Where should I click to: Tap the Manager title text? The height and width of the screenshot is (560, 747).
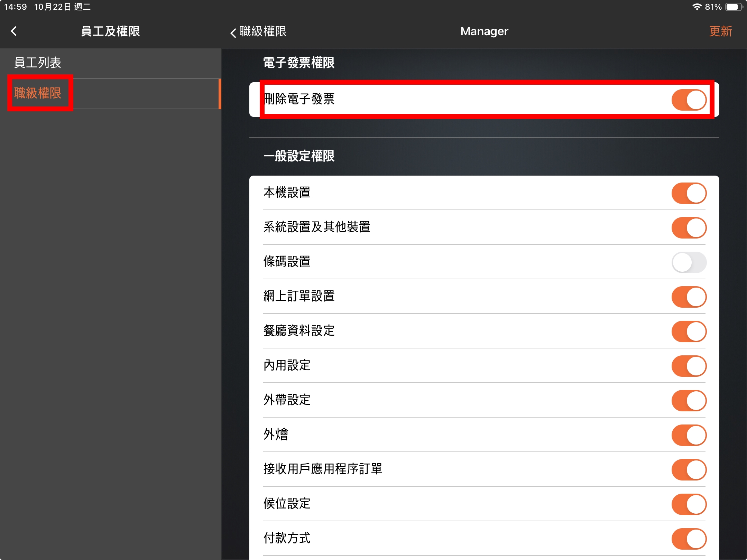pos(484,31)
